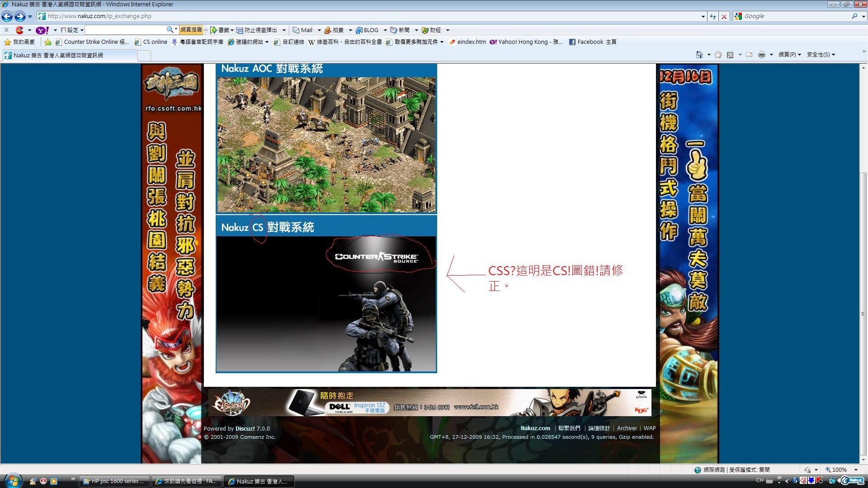Expand the address bar history dropdown
This screenshot has height=488, width=868.
[703, 16]
